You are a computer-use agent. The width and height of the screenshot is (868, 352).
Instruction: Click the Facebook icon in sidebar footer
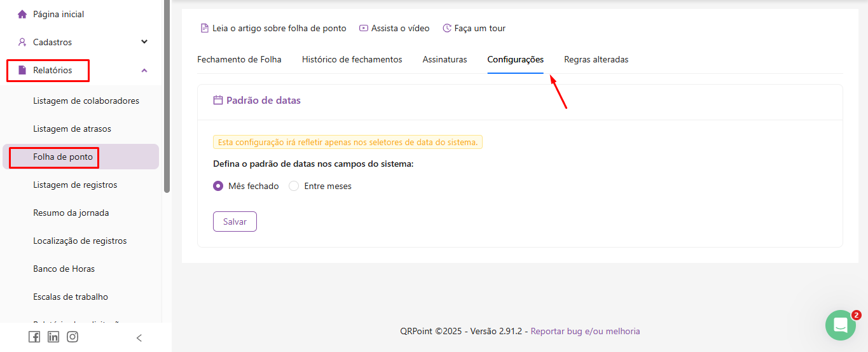point(34,337)
